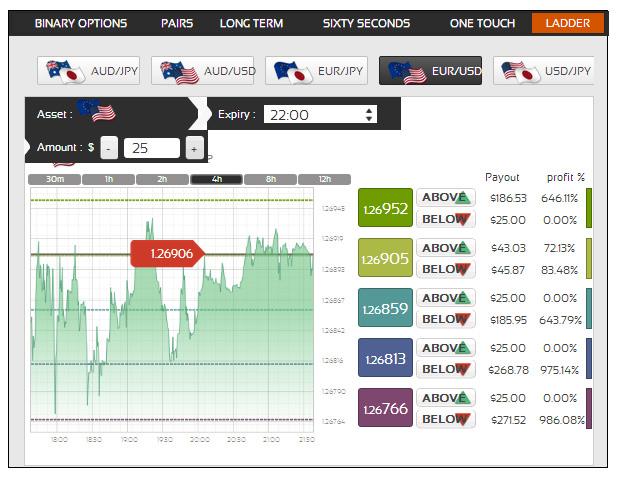This screenshot has width=620, height=480.
Task: Go to the One Touch tab
Action: tap(482, 23)
